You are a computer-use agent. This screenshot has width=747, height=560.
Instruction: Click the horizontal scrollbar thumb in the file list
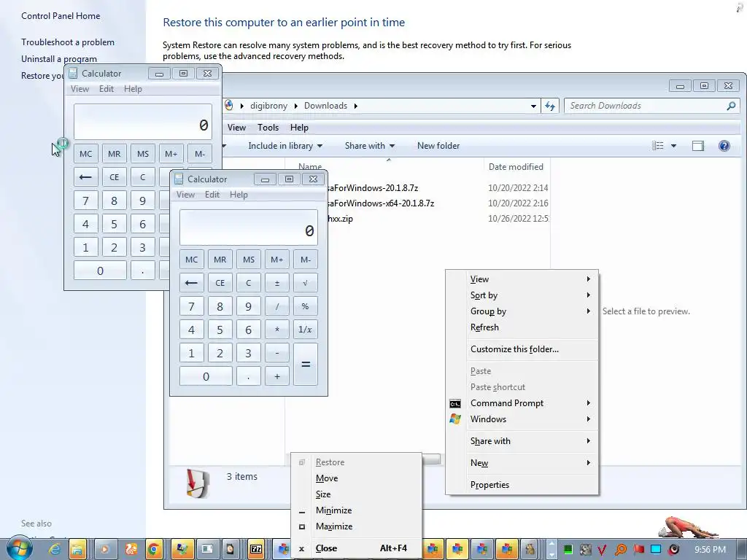(431, 459)
